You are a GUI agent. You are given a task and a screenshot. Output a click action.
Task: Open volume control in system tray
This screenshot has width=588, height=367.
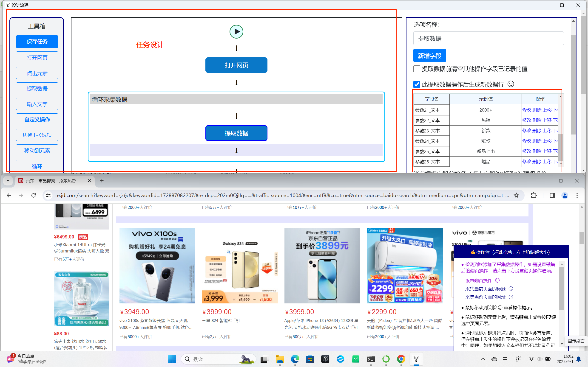[x=539, y=359]
